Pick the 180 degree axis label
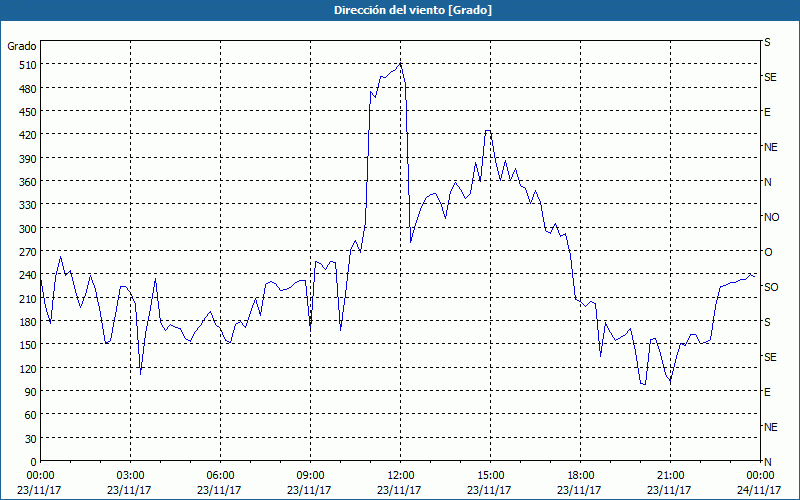The height and width of the screenshot is (500, 800). [28, 321]
